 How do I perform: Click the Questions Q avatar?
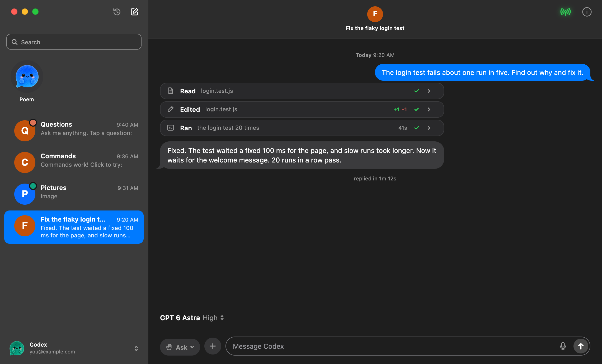coord(25,131)
